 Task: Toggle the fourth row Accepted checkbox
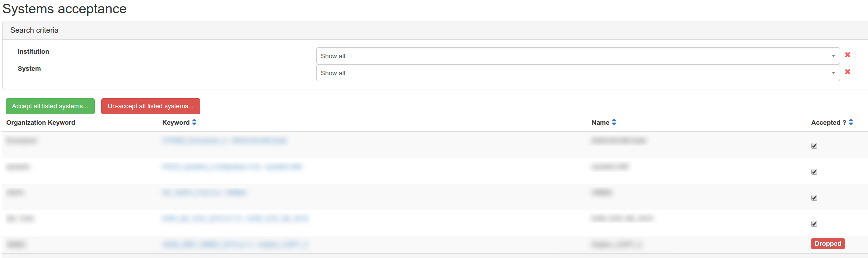[x=814, y=224]
